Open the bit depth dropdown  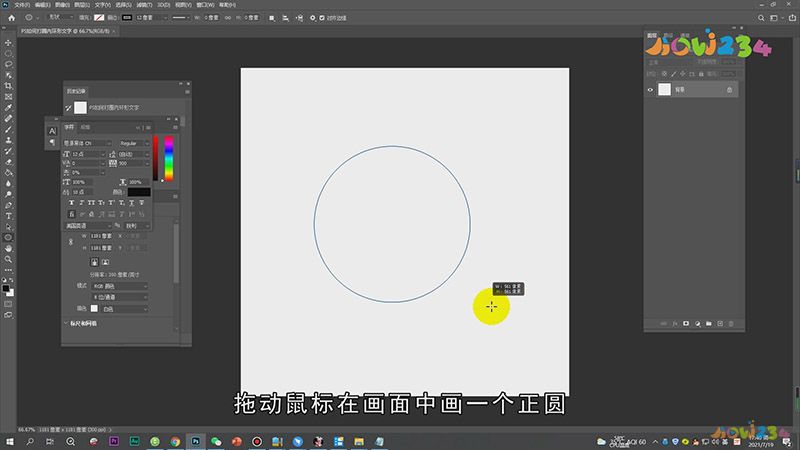pyautogui.click(x=120, y=297)
